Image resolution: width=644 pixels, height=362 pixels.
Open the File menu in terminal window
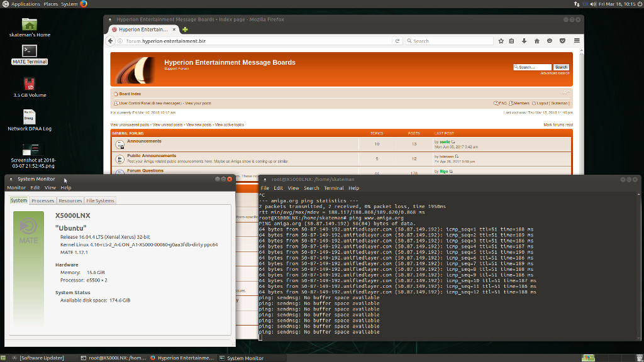[x=265, y=188]
